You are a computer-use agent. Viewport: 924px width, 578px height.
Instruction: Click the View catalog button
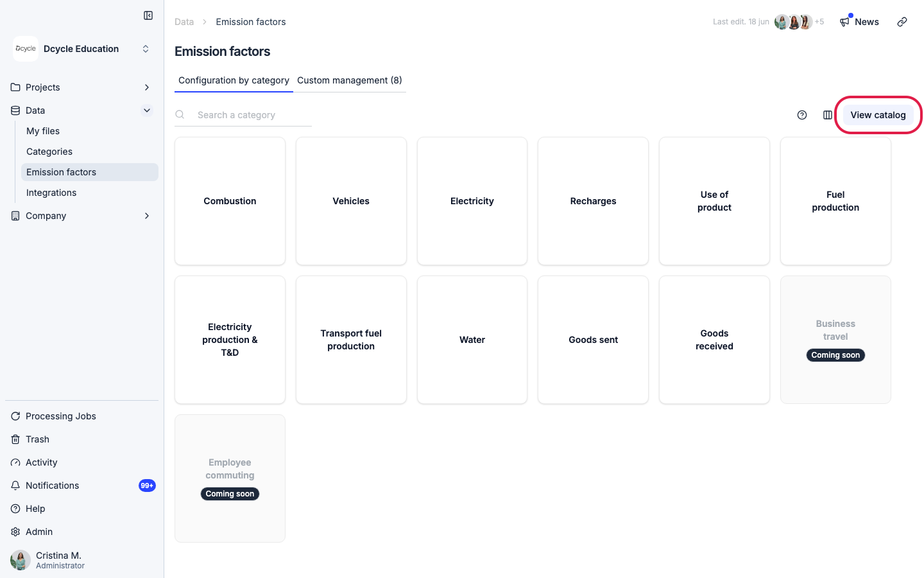[878, 115]
